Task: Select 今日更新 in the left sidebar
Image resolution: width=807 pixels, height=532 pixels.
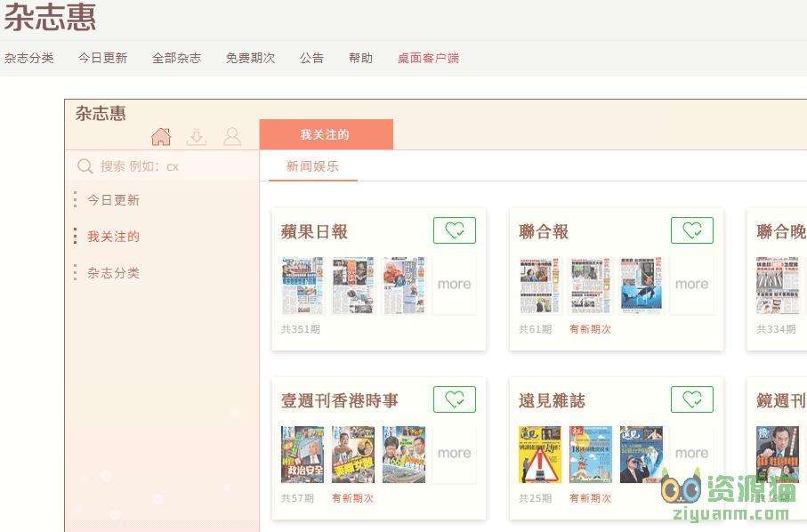Action: [x=113, y=200]
